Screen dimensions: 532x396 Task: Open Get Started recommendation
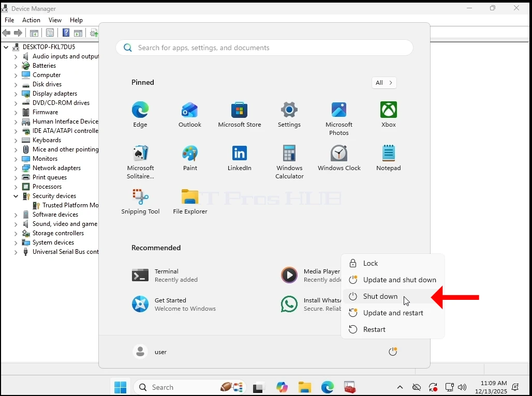[174, 304]
